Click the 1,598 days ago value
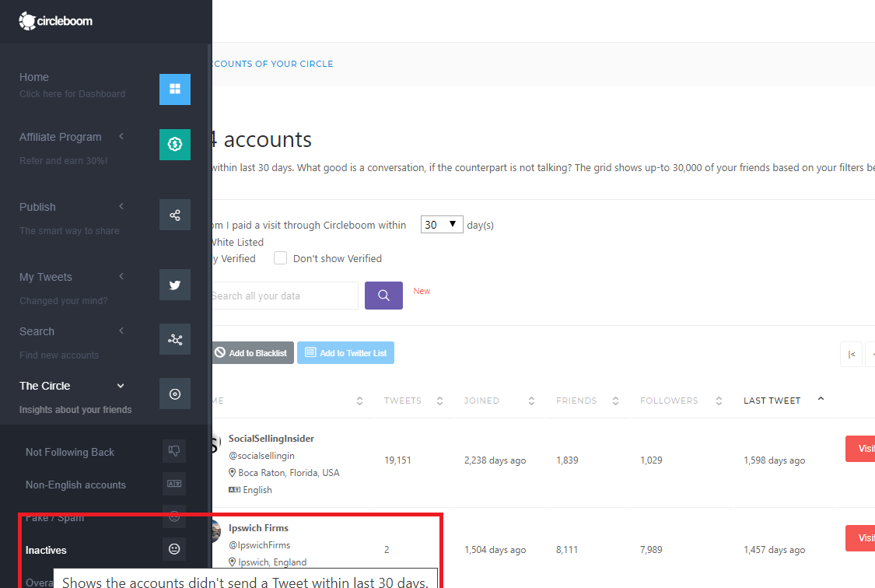 click(x=774, y=460)
